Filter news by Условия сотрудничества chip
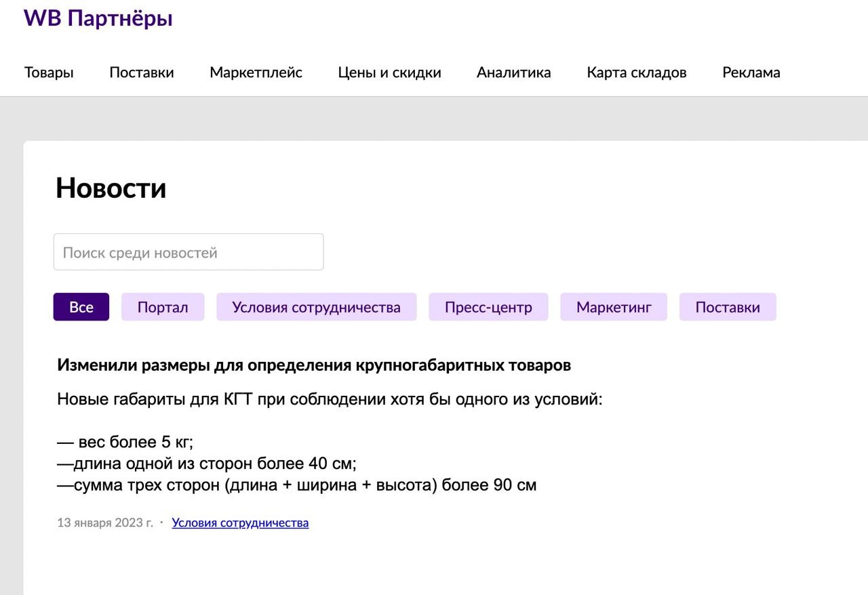868x595 pixels. tap(316, 307)
